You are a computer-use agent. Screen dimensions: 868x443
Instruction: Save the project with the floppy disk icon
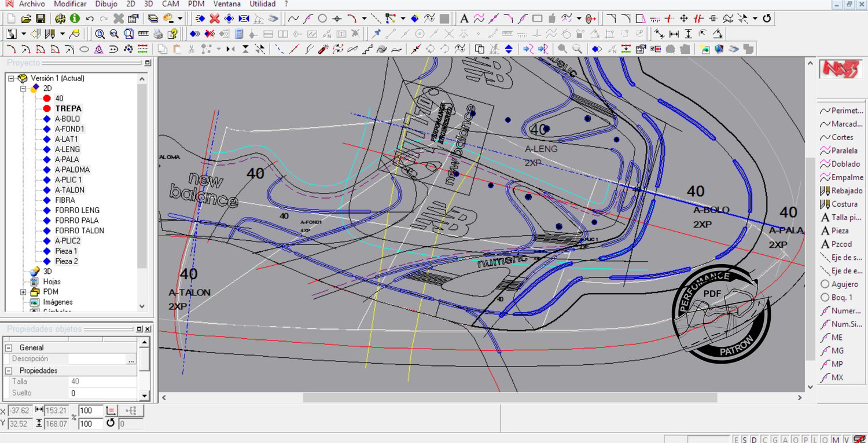41,19
